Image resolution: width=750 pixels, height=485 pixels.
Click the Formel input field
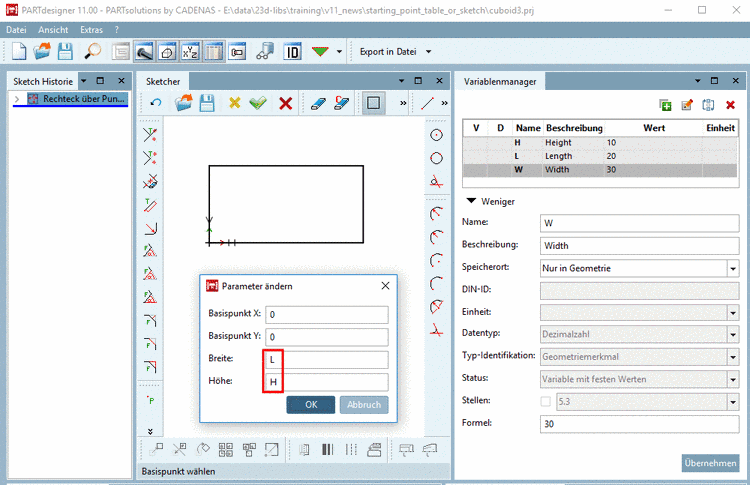coord(640,424)
